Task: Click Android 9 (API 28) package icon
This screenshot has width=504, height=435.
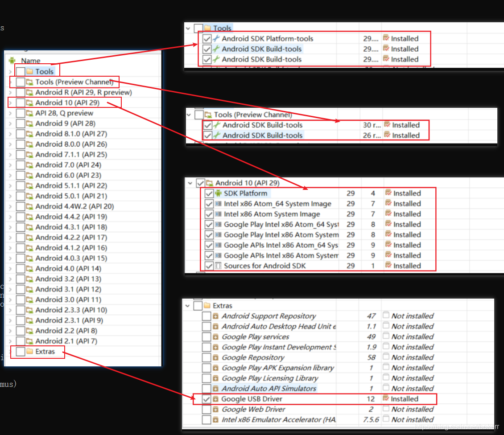Action: pyautogui.click(x=29, y=123)
